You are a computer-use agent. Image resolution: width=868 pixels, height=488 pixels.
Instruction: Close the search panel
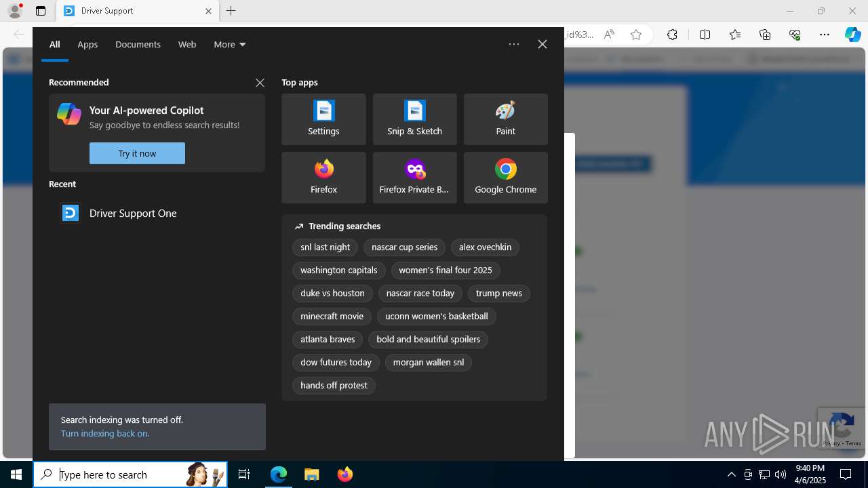pyautogui.click(x=542, y=44)
